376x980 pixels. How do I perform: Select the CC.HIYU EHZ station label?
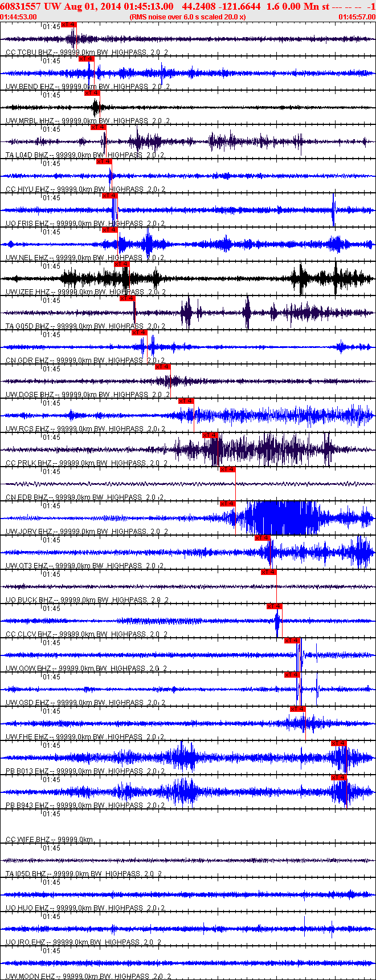click(x=27, y=189)
